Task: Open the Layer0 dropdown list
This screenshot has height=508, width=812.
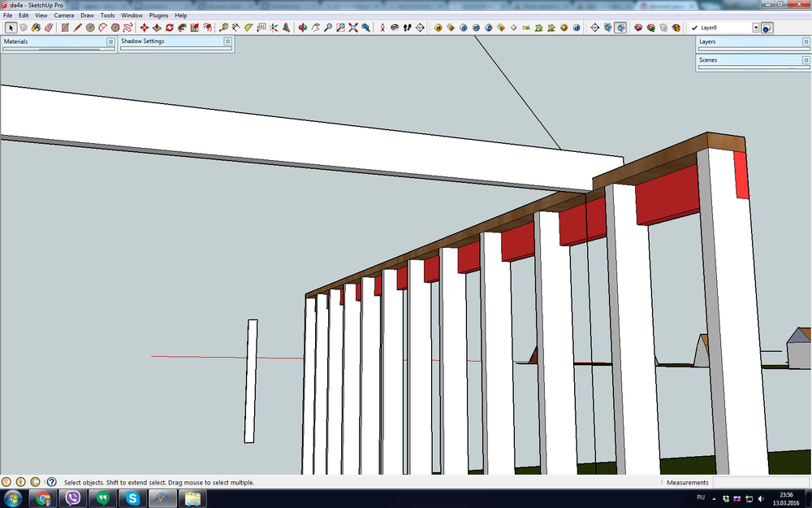Action: tap(755, 28)
